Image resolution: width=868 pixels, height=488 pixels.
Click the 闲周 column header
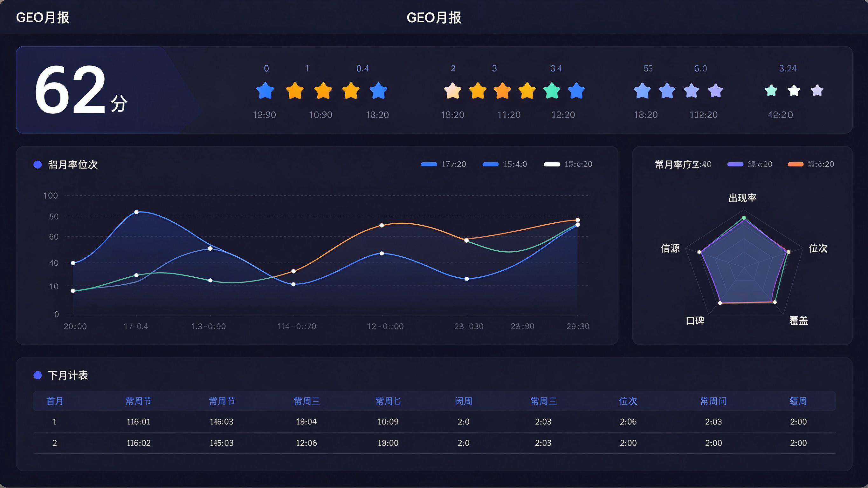pos(463,401)
